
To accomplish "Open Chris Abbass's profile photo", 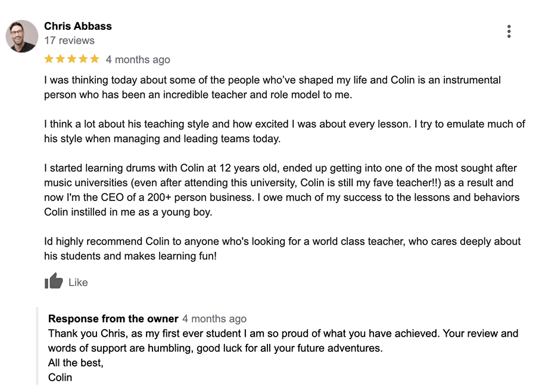I will click(x=22, y=36).
